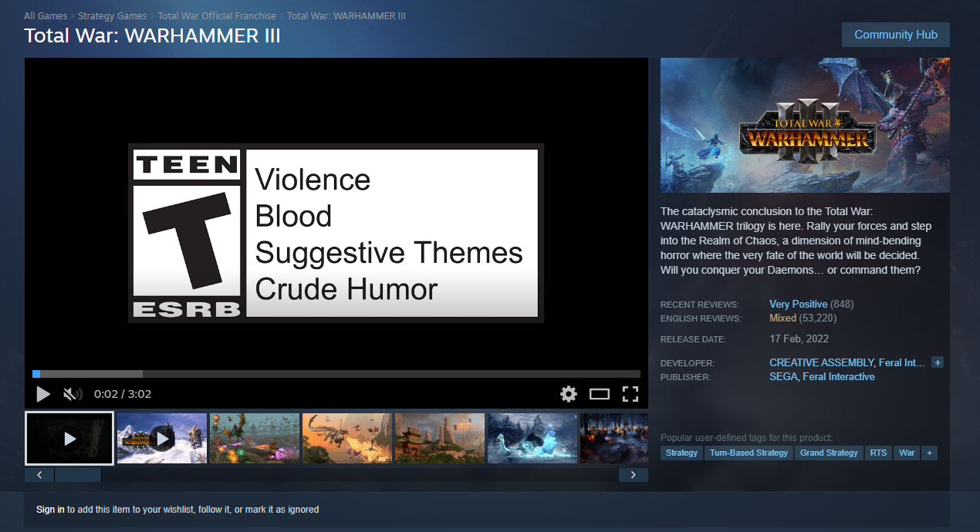Click Total War: WARHAMMER III breadcrumb

[x=346, y=16]
